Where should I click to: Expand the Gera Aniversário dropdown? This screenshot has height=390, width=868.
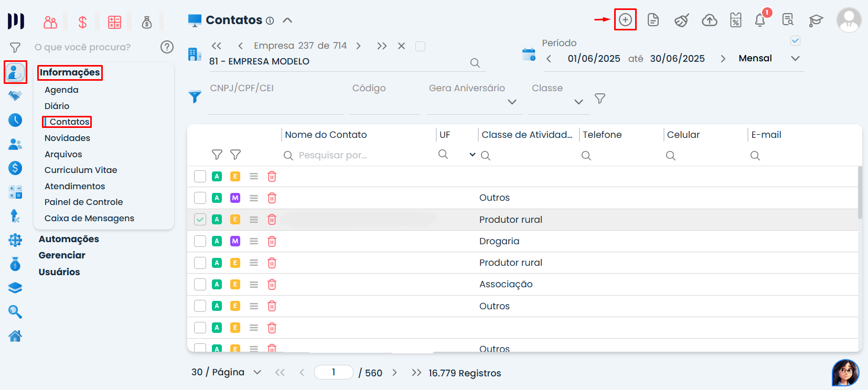click(x=512, y=102)
